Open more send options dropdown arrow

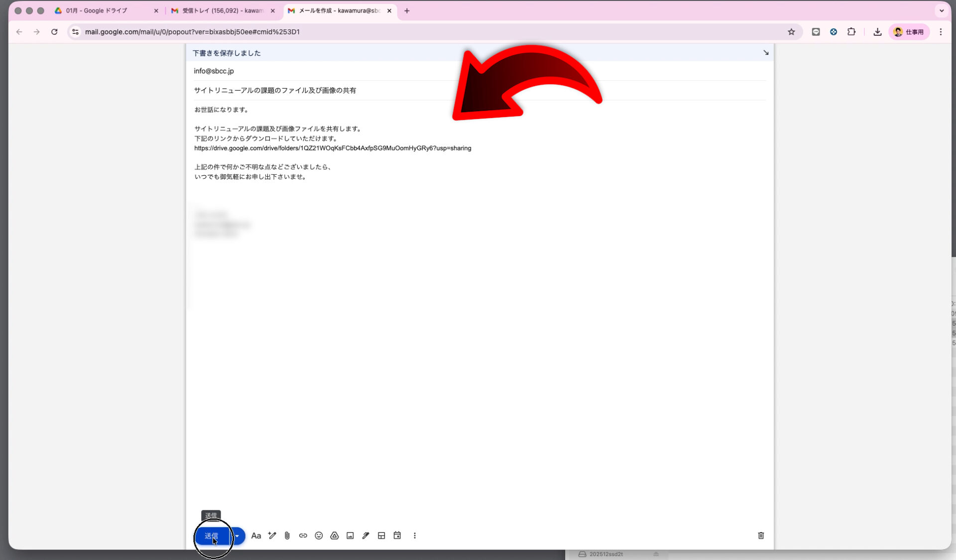pos(238,536)
